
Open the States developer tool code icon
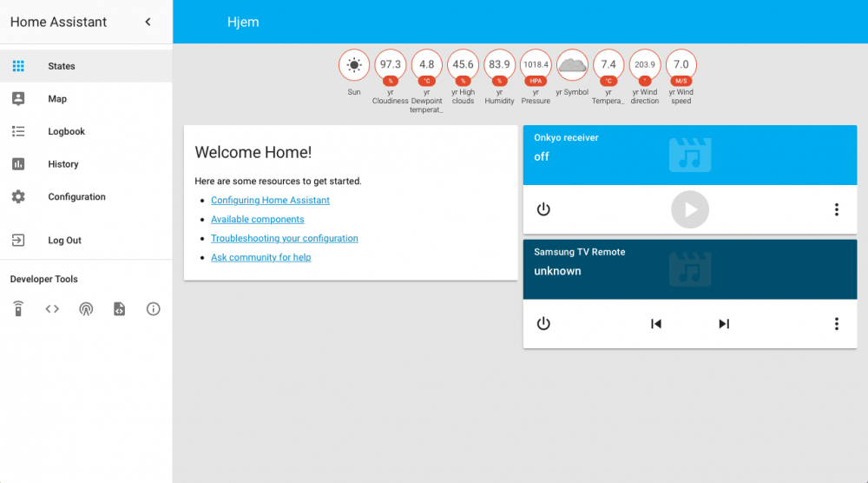[52, 308]
